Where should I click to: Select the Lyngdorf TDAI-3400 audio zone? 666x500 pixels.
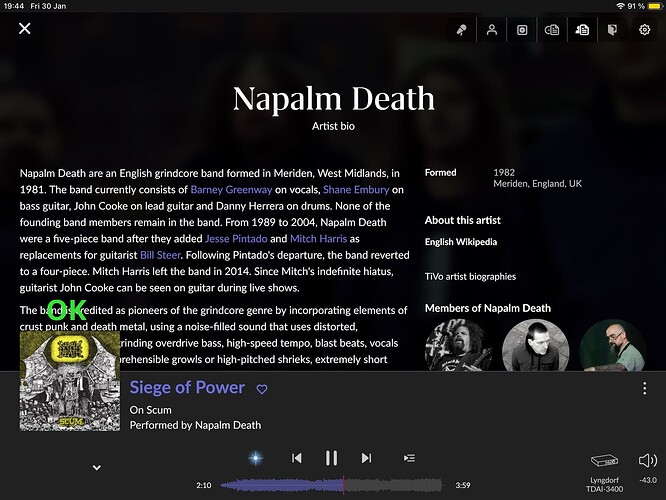pyautogui.click(x=604, y=472)
